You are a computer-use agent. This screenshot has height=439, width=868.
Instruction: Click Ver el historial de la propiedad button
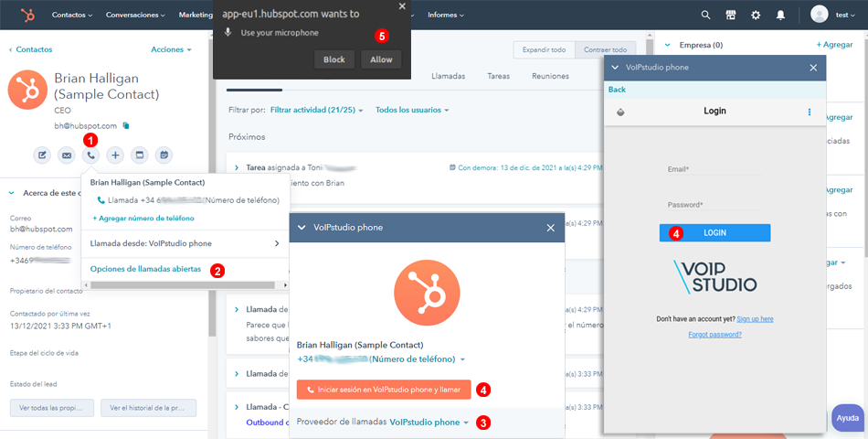click(148, 408)
